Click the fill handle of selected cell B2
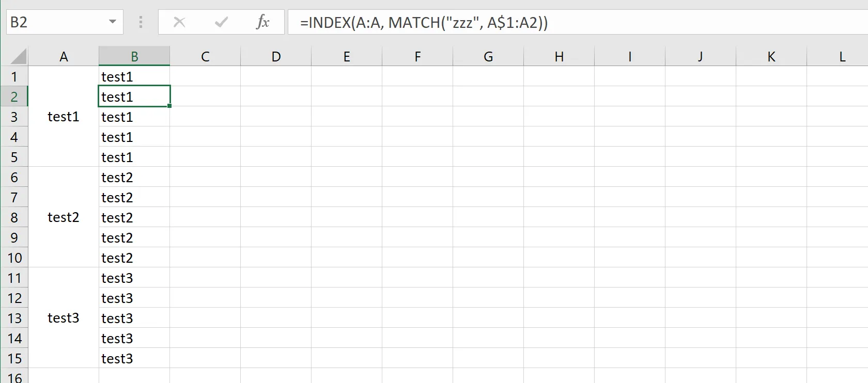This screenshot has height=383, width=868. click(x=169, y=106)
